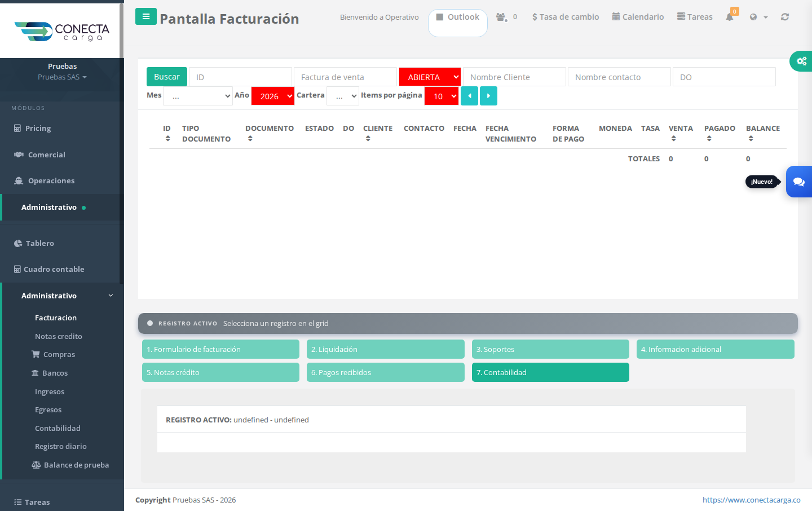Open Tasa de cambio link
This screenshot has height=511, width=812.
click(x=566, y=17)
